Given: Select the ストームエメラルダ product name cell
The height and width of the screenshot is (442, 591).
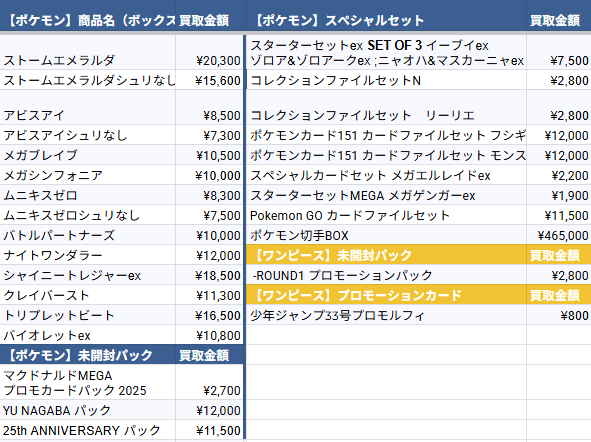Looking at the screenshot, I should 87,52.
